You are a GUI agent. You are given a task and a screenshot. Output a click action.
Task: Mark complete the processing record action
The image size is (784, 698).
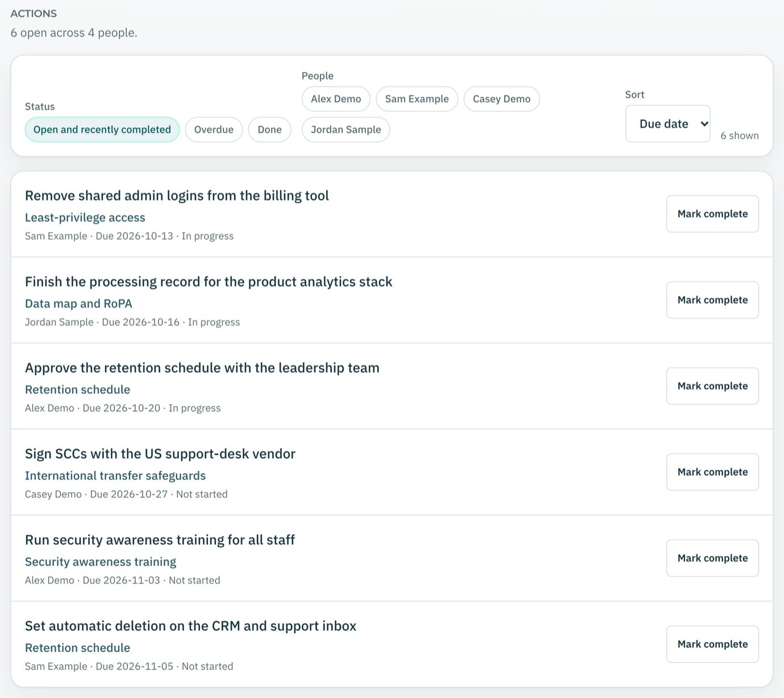[x=712, y=300]
